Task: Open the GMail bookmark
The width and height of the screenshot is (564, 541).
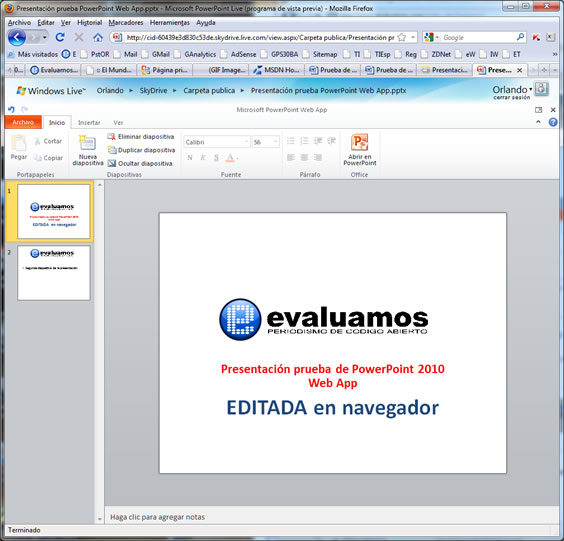Action: [156, 54]
